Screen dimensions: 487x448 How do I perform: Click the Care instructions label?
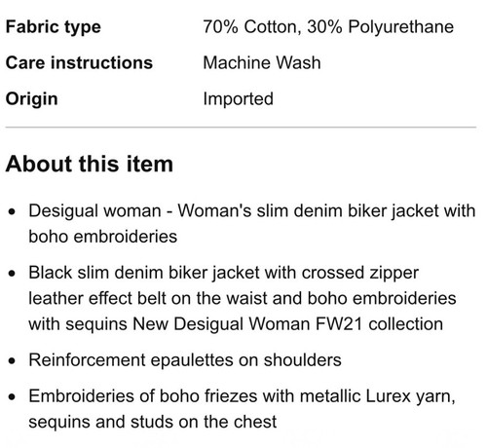pyautogui.click(x=79, y=62)
